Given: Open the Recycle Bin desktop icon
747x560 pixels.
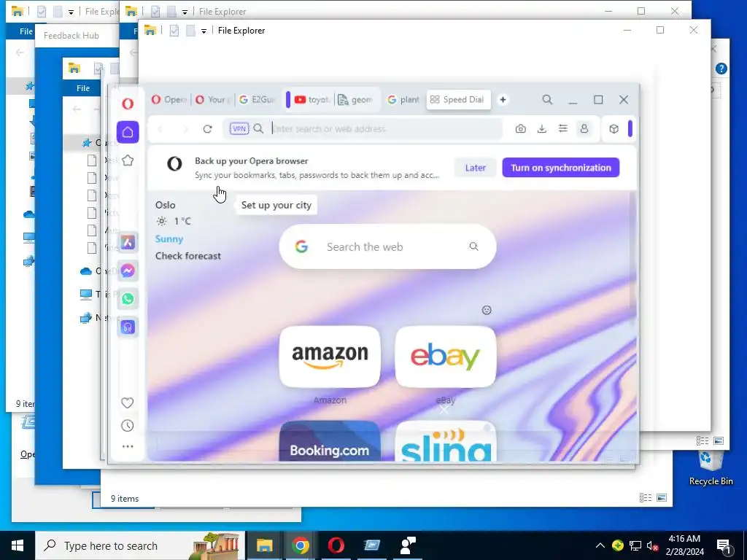Looking at the screenshot, I should [711, 468].
